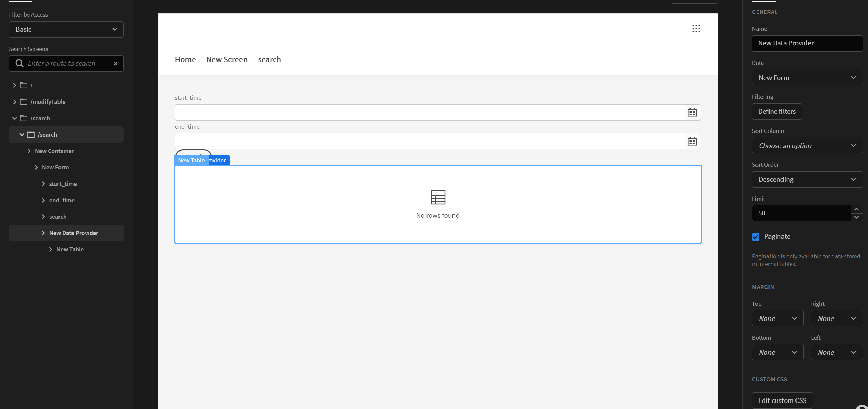
Task: Open the Filter by Access dropdown showing Basic
Action: 66,29
